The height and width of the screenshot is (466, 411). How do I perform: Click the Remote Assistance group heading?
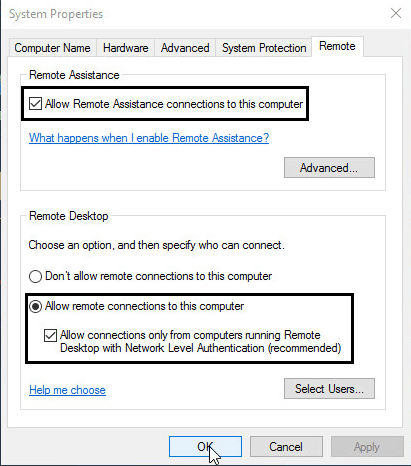click(74, 75)
